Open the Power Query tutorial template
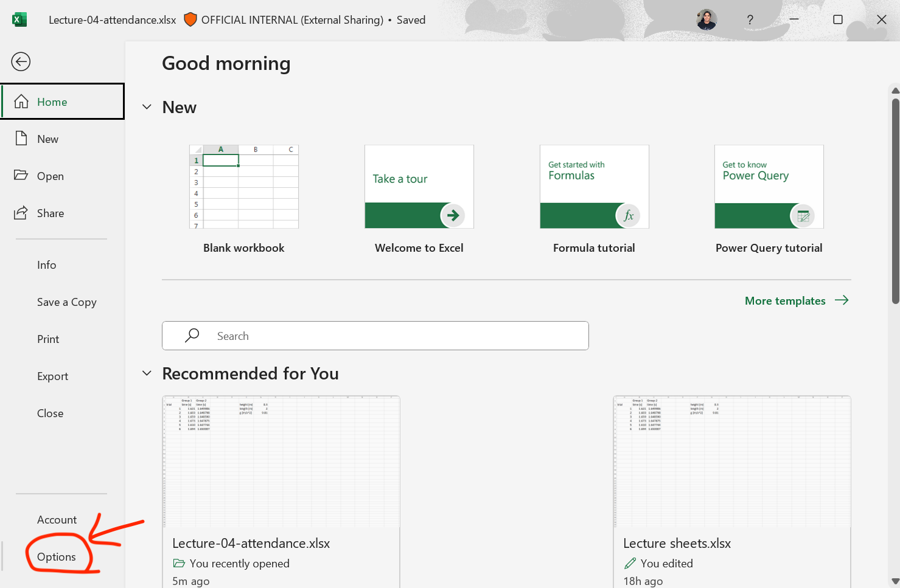The image size is (900, 588). [x=769, y=187]
